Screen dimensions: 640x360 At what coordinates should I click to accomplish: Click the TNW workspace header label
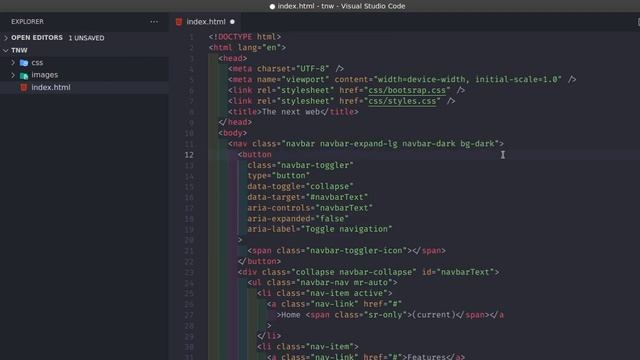click(x=19, y=50)
